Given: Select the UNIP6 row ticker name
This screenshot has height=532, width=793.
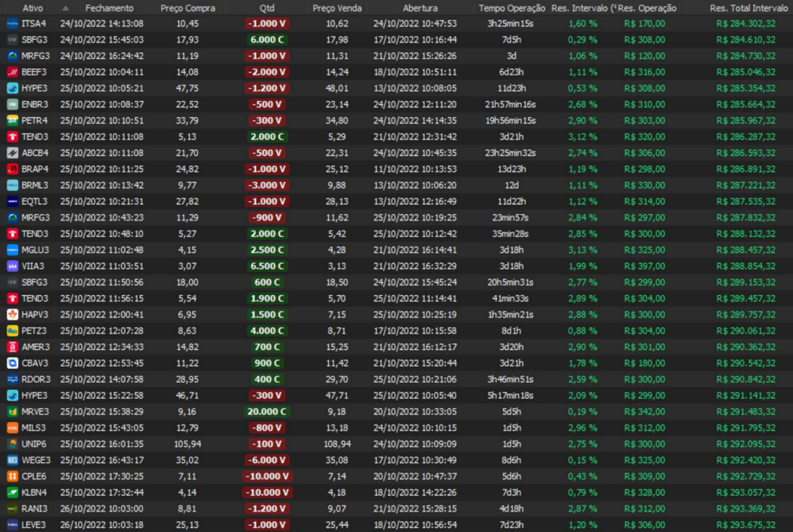Looking at the screenshot, I should coord(35,443).
